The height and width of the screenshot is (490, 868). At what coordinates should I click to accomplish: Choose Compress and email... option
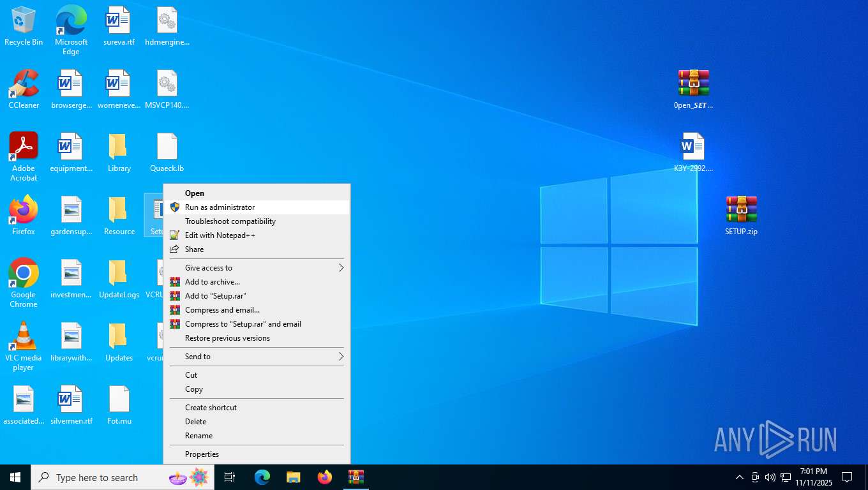(x=257, y=310)
